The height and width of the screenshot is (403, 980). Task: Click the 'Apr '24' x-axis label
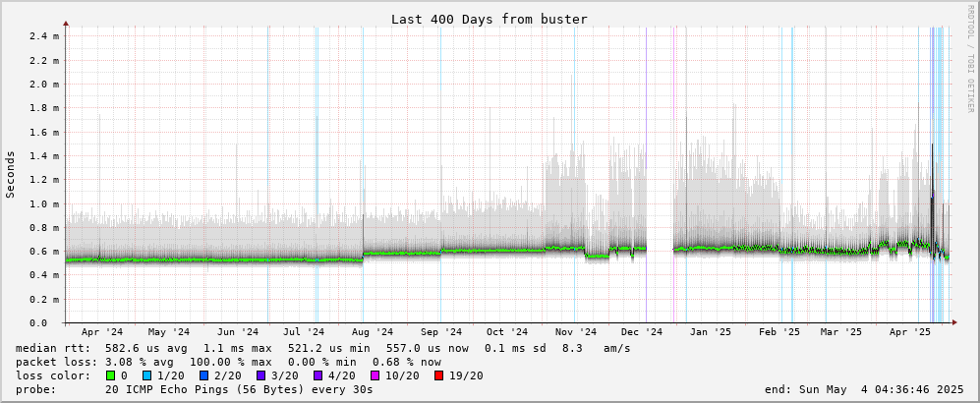(x=102, y=332)
